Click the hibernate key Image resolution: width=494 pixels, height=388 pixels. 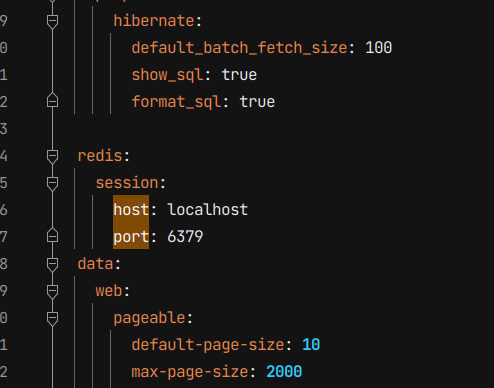click(x=154, y=21)
